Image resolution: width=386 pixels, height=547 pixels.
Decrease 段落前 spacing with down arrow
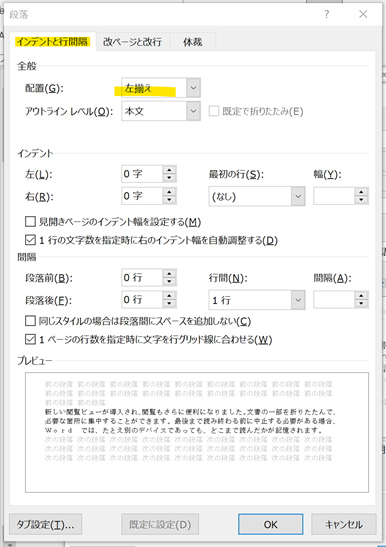[169, 282]
